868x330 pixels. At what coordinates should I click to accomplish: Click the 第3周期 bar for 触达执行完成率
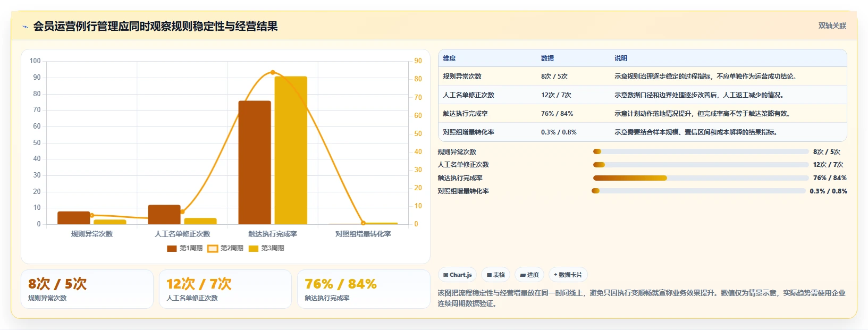click(x=291, y=150)
